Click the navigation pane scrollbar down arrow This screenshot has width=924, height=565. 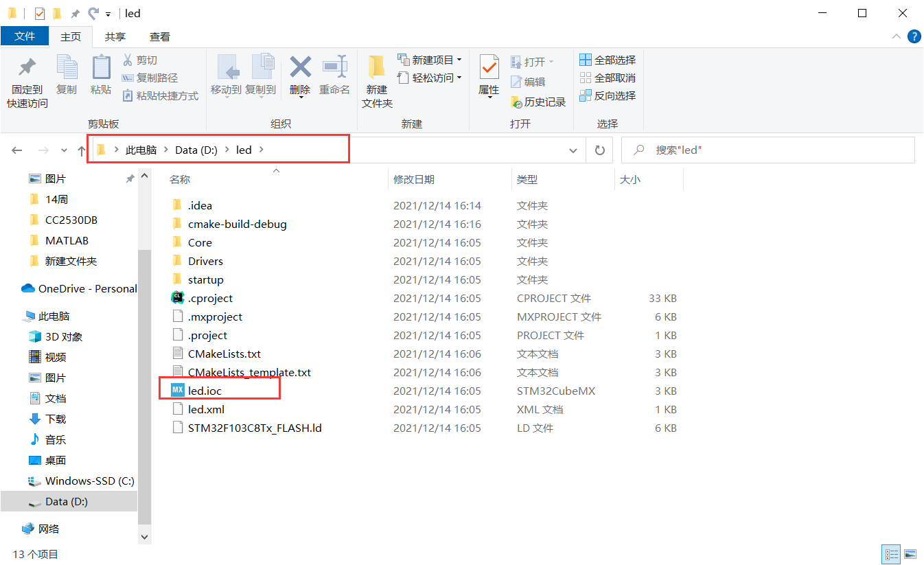click(144, 536)
